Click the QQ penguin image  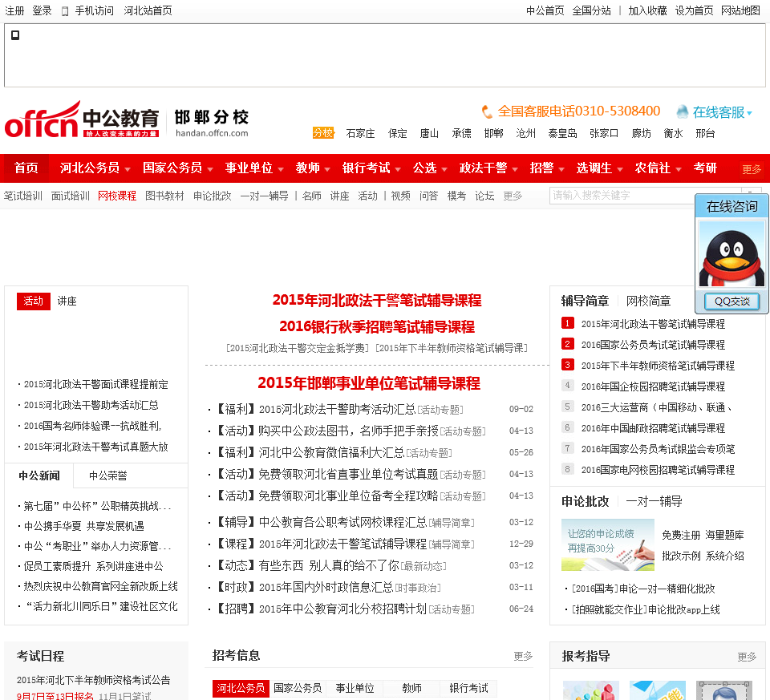(731, 254)
